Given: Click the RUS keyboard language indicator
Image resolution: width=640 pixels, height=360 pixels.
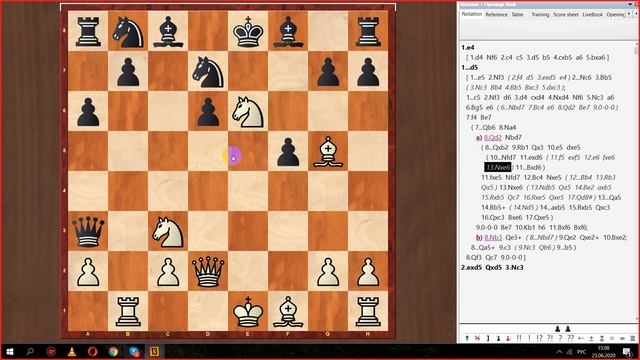Looking at the screenshot, I should (582, 352).
